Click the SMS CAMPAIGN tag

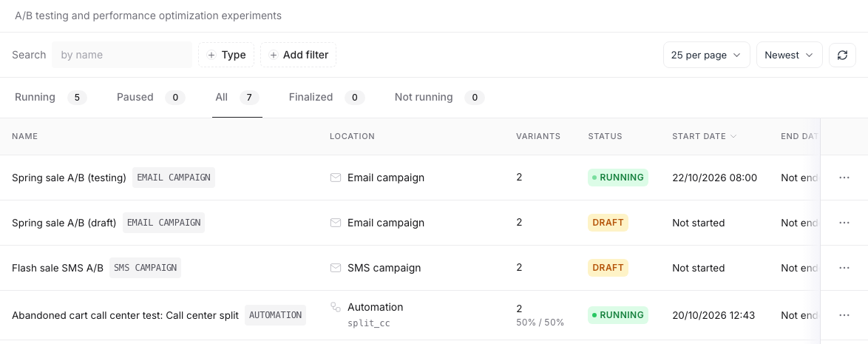pyautogui.click(x=145, y=268)
